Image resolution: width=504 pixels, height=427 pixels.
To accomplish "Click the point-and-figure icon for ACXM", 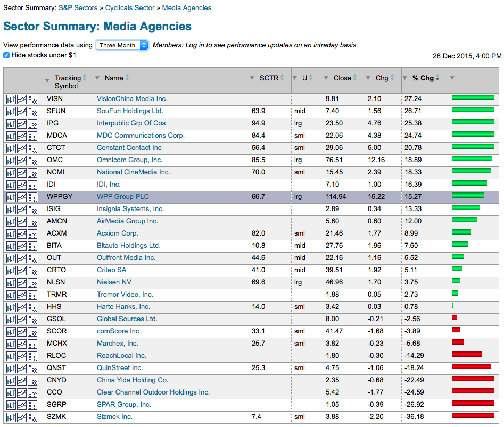I will 32,234.
